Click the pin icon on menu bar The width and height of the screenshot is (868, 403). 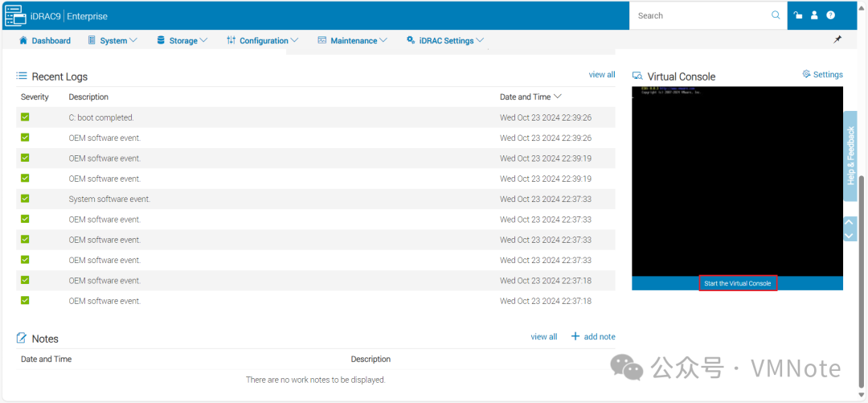pyautogui.click(x=837, y=39)
